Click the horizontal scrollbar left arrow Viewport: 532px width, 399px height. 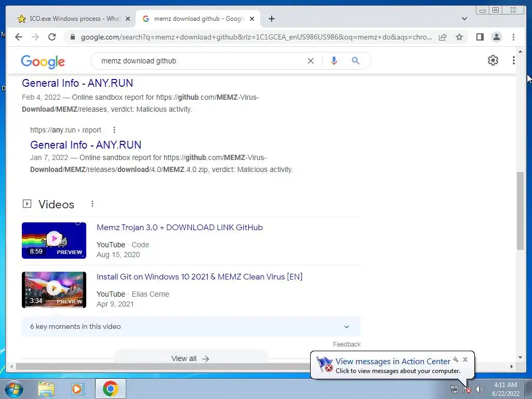click(11, 366)
